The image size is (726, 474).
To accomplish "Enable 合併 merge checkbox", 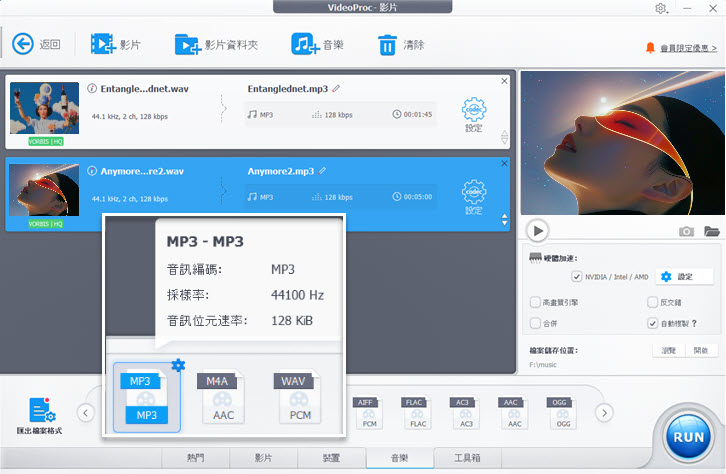I will [535, 323].
